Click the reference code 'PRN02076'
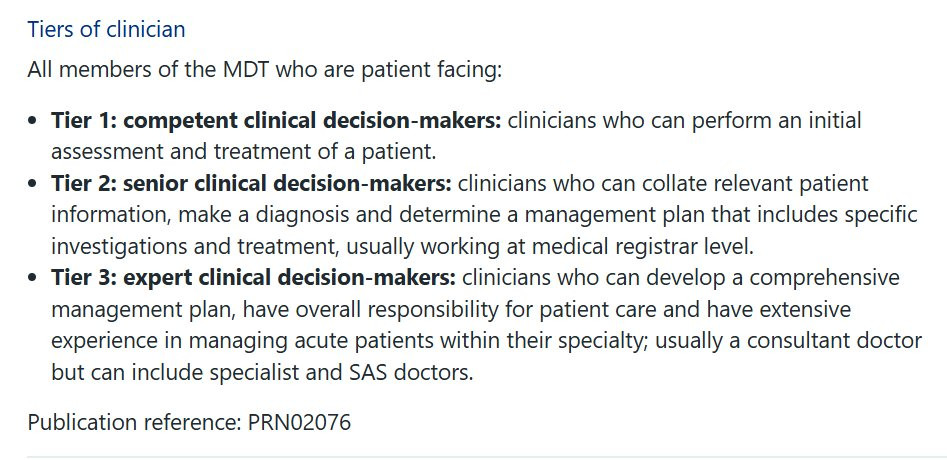Screen dimensions: 947x460 [x=300, y=421]
